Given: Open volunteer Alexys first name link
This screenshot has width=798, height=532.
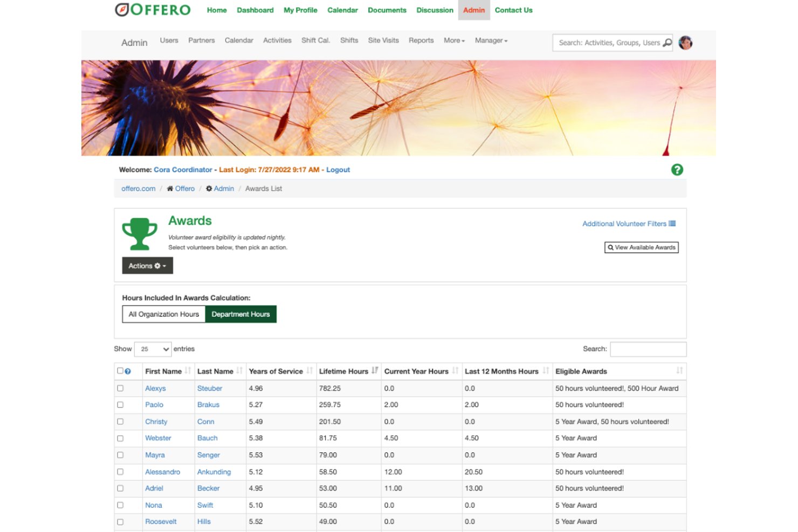Looking at the screenshot, I should coord(155,388).
